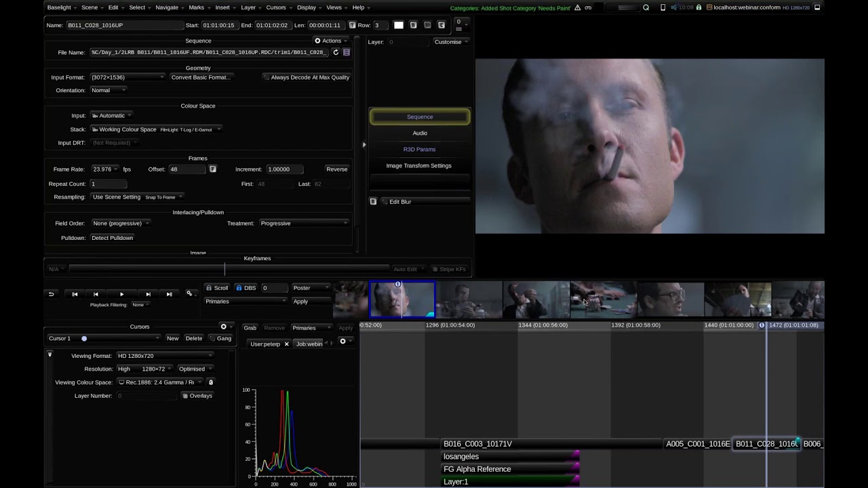The width and height of the screenshot is (868, 488).
Task: Click the Grab button
Action: [x=250, y=328]
